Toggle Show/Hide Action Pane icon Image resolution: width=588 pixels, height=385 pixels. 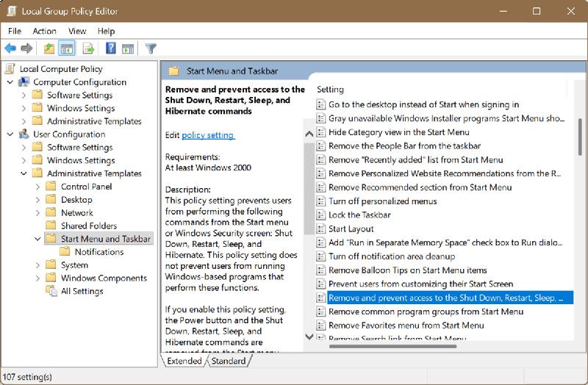coord(128,48)
